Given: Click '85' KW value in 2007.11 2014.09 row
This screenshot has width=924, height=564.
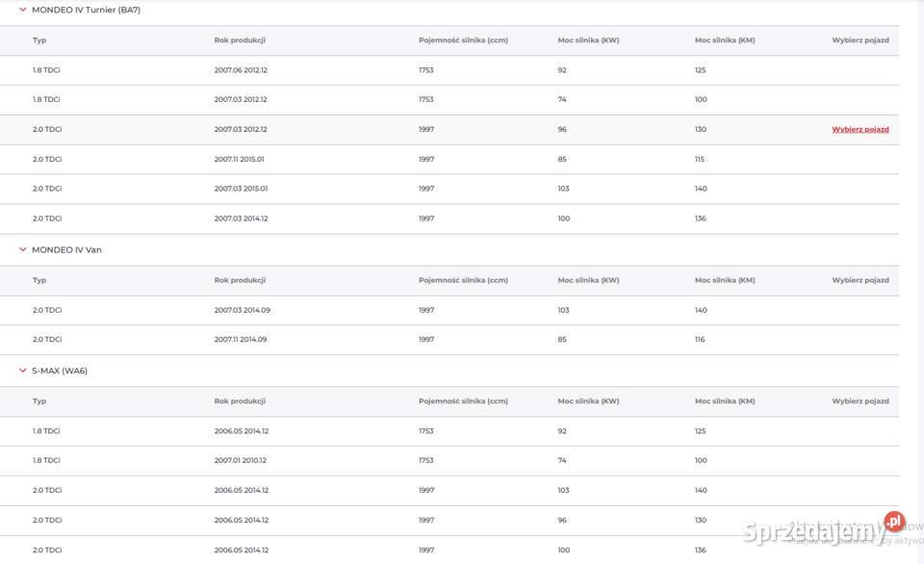Looking at the screenshot, I should 562,340.
